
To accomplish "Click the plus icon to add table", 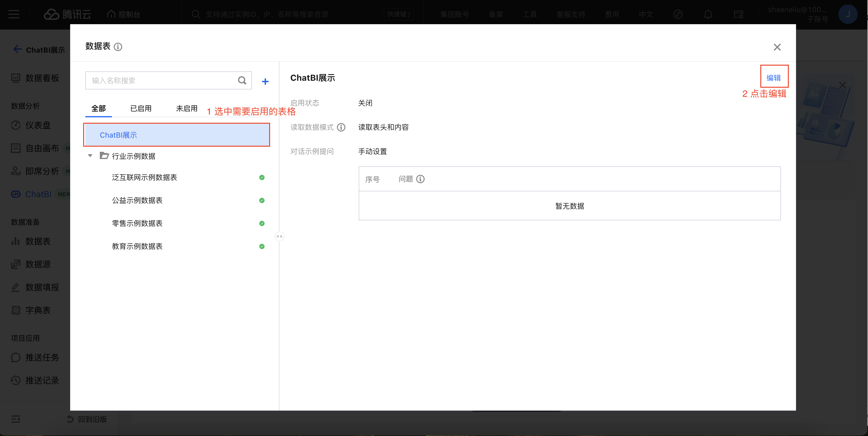I will click(x=265, y=81).
